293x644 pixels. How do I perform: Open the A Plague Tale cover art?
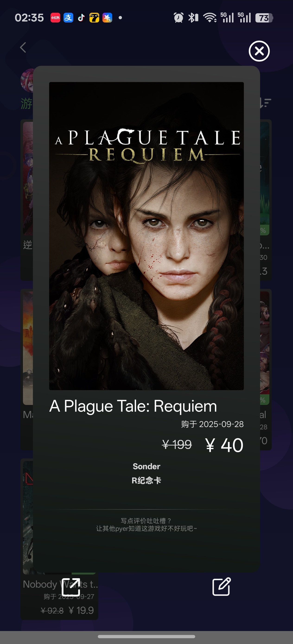pos(146,236)
